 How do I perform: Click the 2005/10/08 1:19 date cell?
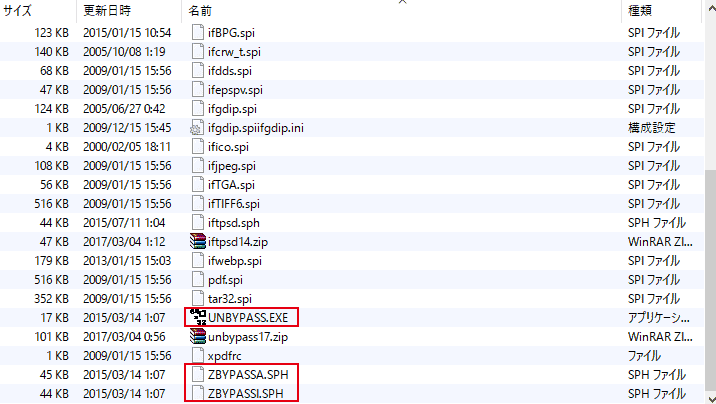tap(124, 52)
